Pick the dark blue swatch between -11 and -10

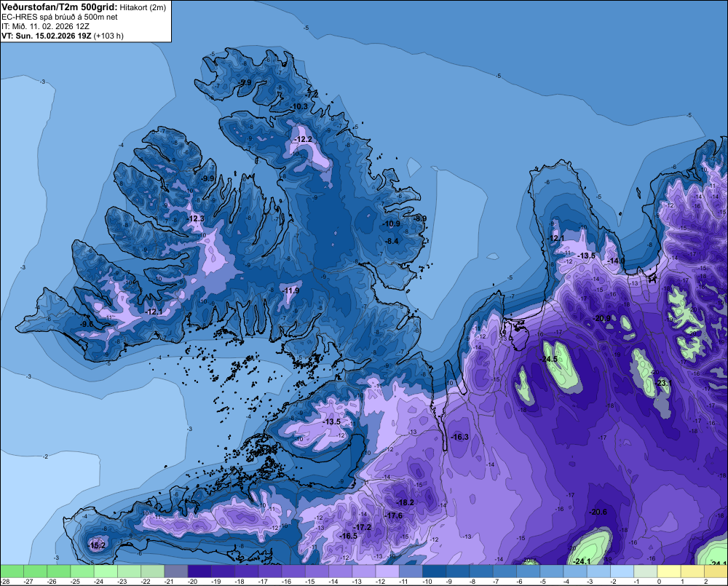pos(411,571)
